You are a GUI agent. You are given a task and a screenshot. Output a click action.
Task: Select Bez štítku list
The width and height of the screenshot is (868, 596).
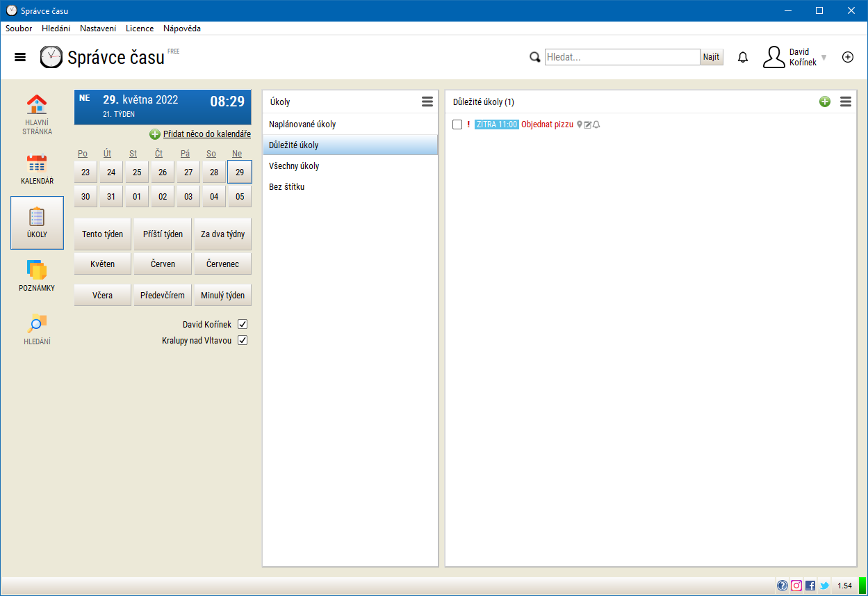tap(350, 187)
